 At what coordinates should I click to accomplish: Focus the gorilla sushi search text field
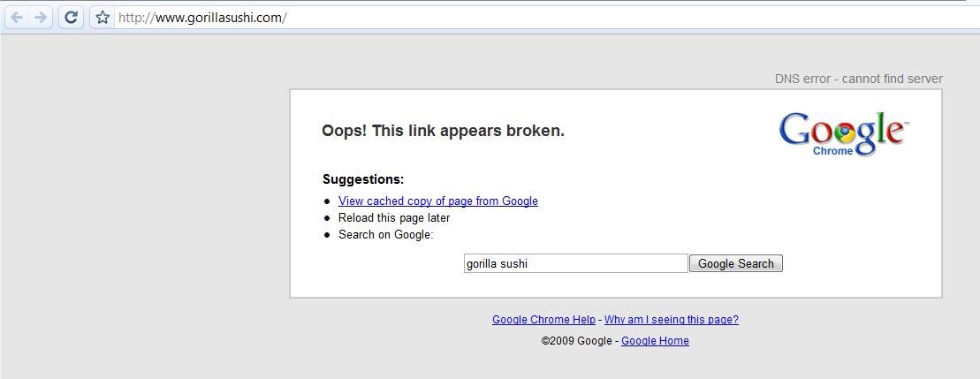coord(575,263)
